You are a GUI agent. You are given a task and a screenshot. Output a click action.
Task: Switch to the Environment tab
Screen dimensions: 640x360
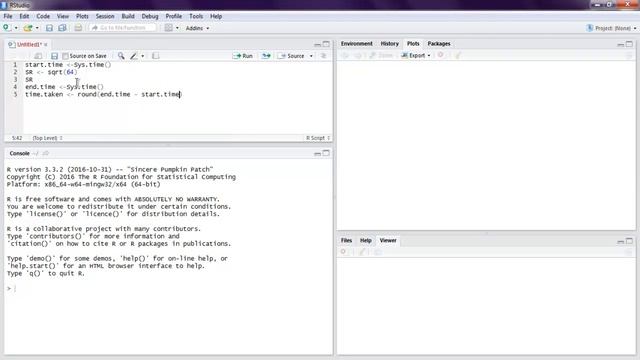(x=357, y=44)
